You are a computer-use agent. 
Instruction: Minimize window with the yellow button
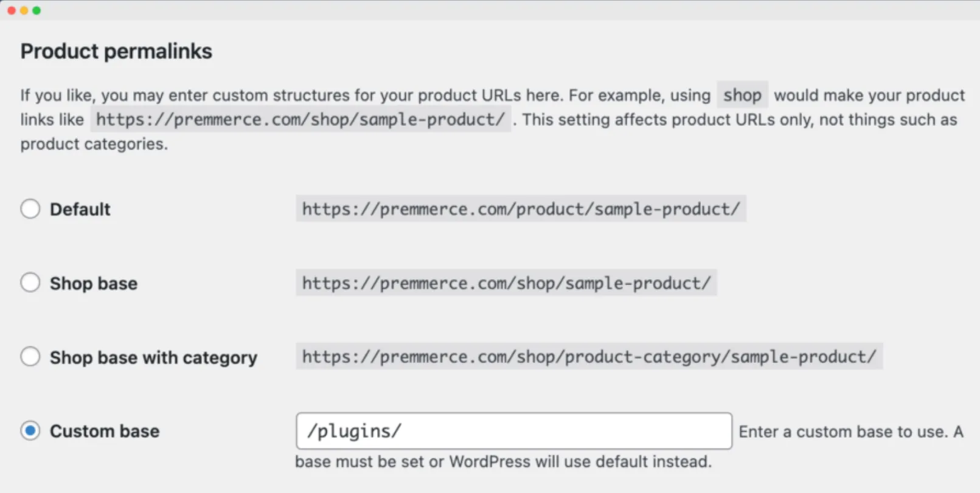click(x=24, y=10)
